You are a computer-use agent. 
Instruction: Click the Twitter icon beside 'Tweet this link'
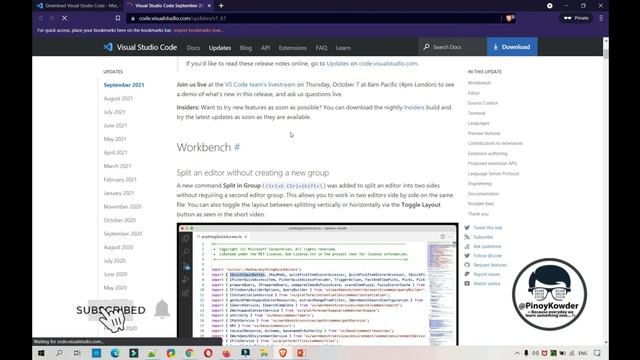click(x=467, y=227)
